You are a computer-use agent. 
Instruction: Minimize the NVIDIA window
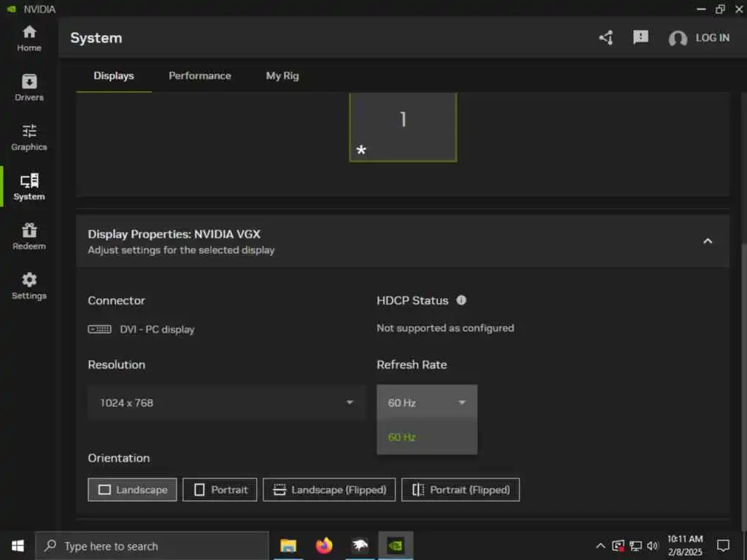tap(701, 9)
